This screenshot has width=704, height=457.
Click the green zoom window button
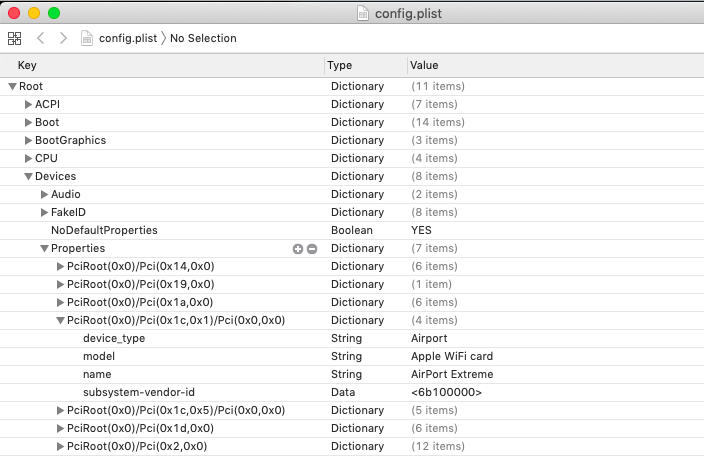54,13
